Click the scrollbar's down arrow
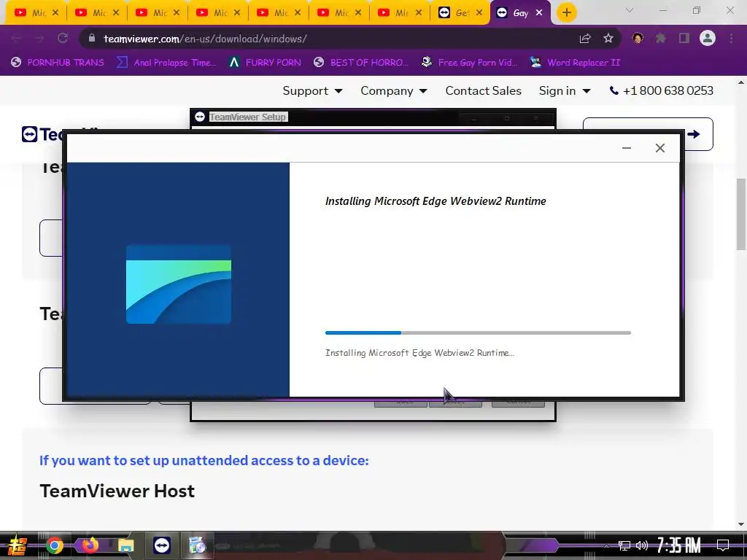The height and width of the screenshot is (560, 747). 741,524
